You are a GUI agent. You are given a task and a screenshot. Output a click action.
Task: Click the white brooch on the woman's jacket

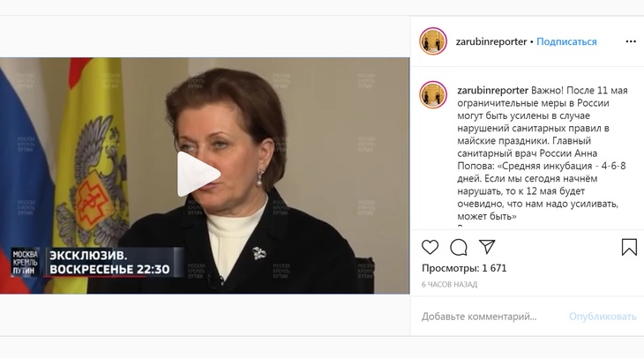coord(259,253)
